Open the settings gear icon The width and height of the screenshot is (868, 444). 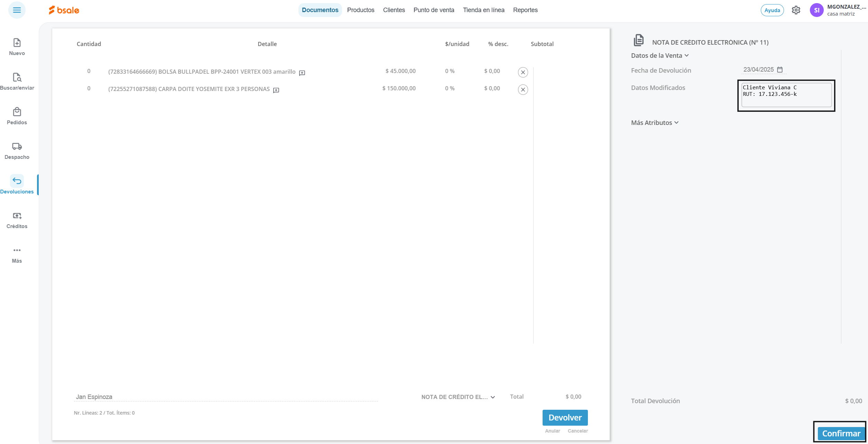click(796, 10)
